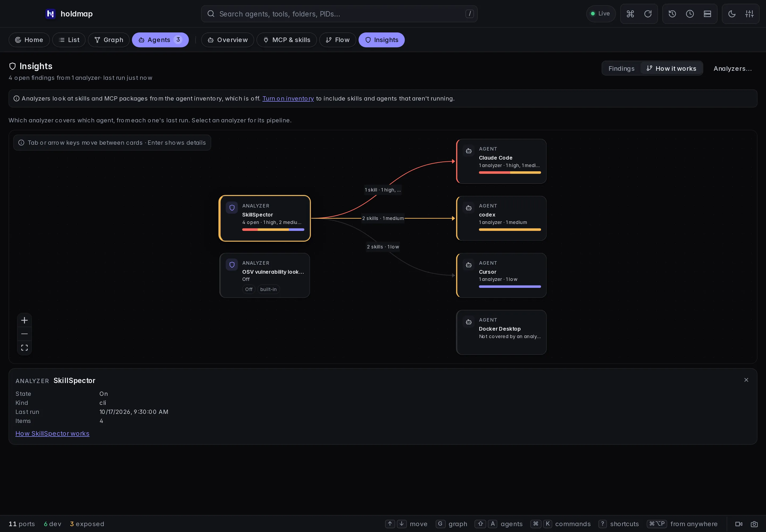Open the How SkillSpector works link
This screenshot has width=766, height=532.
point(52,433)
